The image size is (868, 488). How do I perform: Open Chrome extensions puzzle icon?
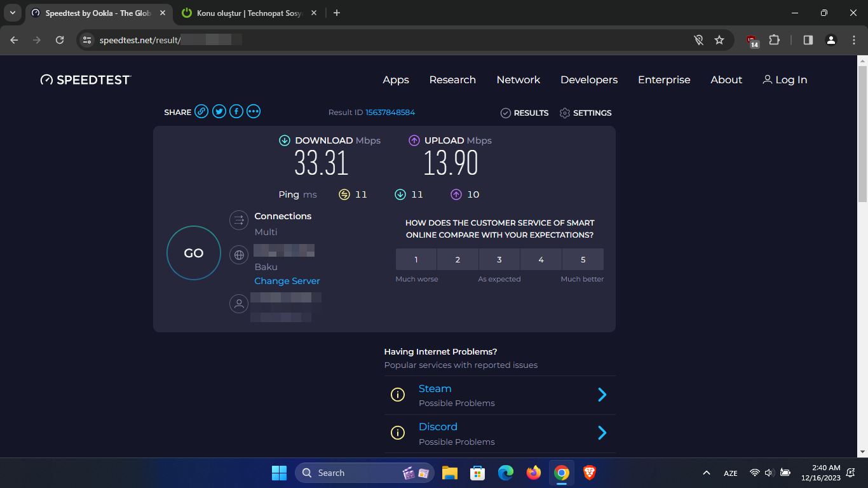click(774, 40)
